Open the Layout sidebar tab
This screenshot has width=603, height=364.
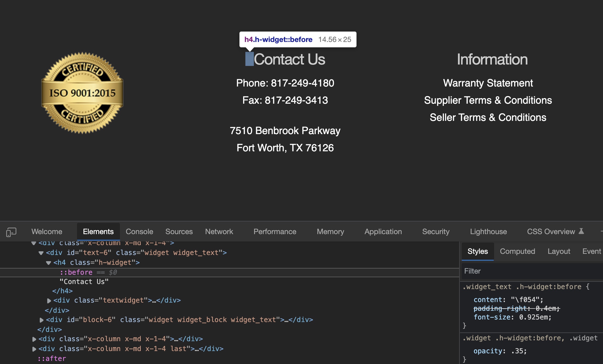pyautogui.click(x=559, y=251)
